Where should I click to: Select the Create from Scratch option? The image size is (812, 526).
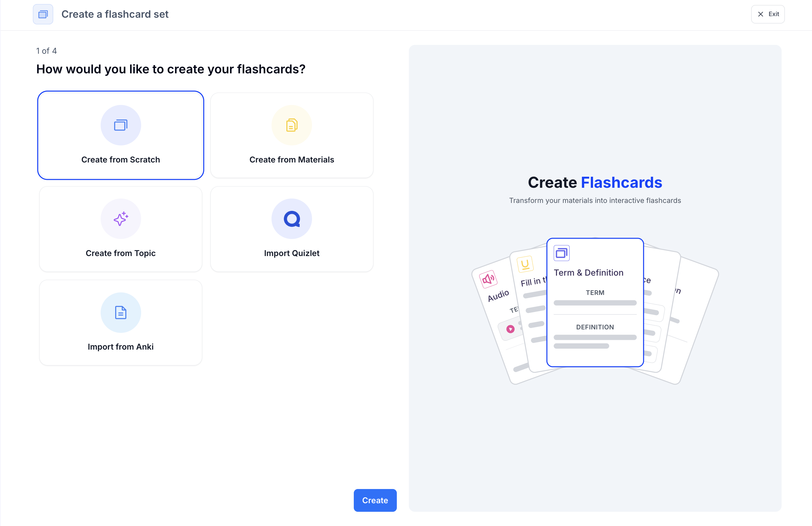pyautogui.click(x=121, y=135)
